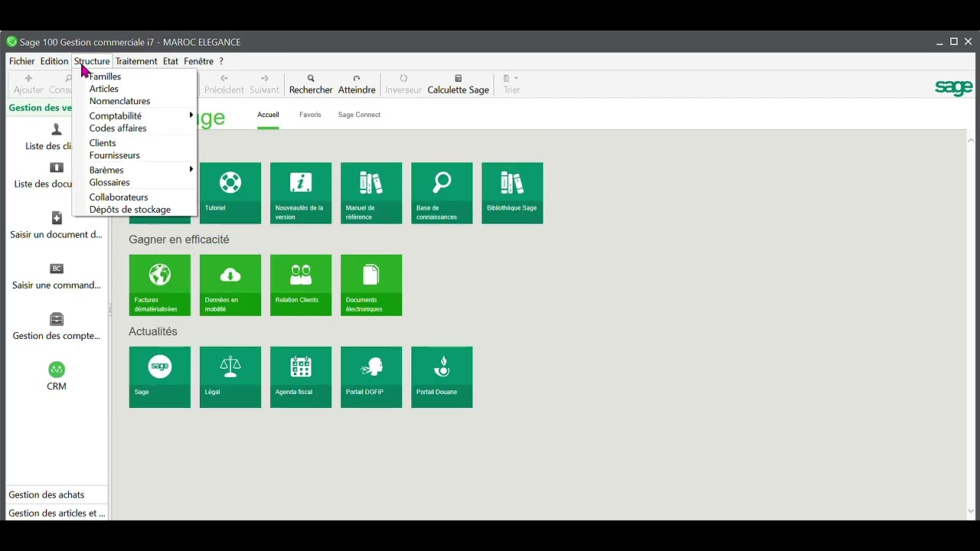Click the Atteindre toolbar icon

[357, 84]
